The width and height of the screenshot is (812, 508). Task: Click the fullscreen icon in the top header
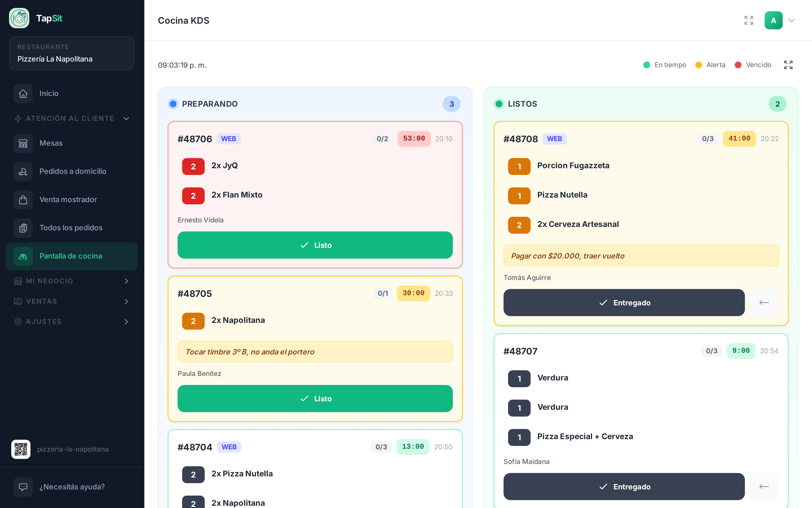(749, 21)
